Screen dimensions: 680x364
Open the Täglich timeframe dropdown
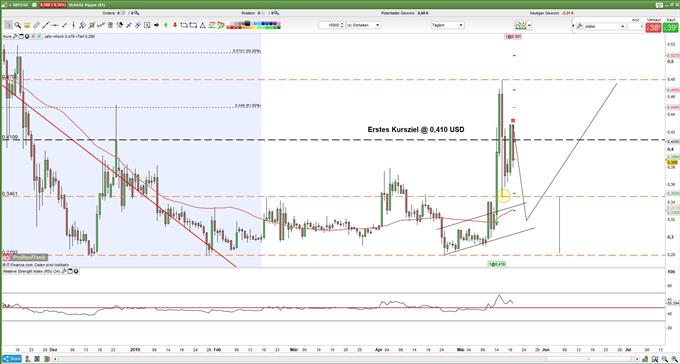pos(448,25)
